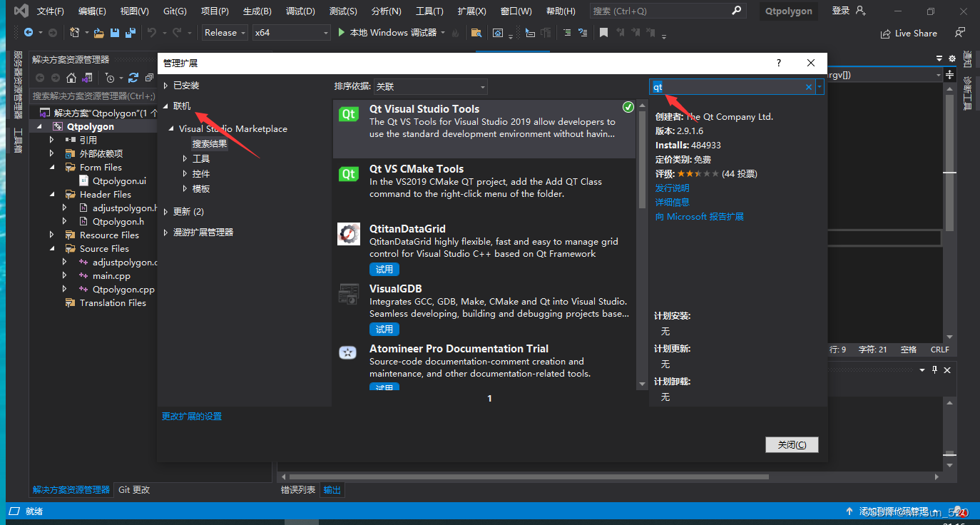Open the 文件(F) menu
The image size is (980, 525).
point(50,11)
